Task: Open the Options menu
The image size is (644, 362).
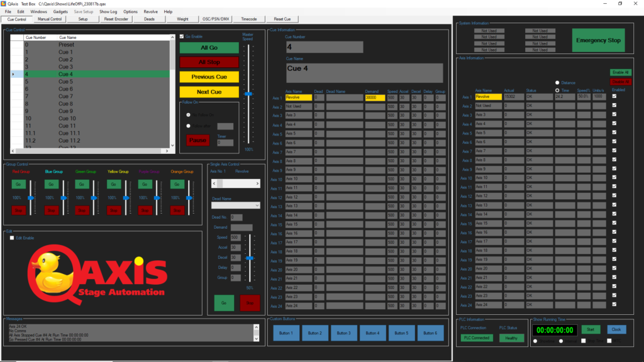Action: [130, 11]
